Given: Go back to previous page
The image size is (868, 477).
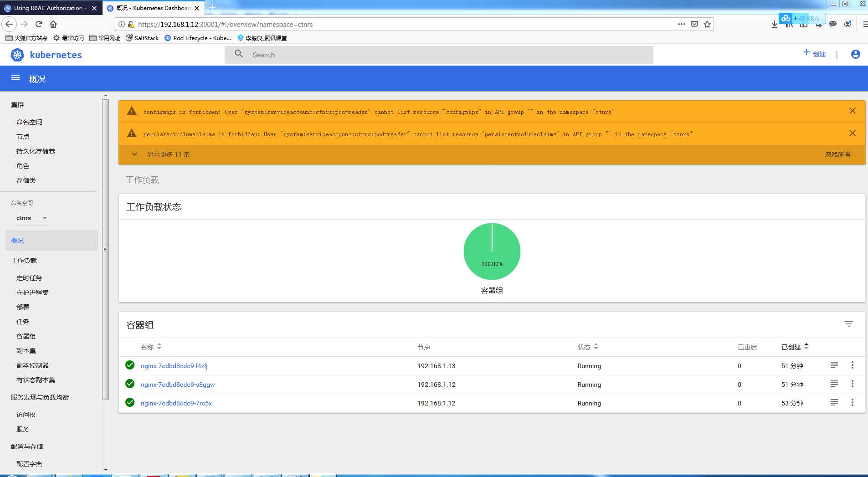Looking at the screenshot, I should [x=9, y=24].
